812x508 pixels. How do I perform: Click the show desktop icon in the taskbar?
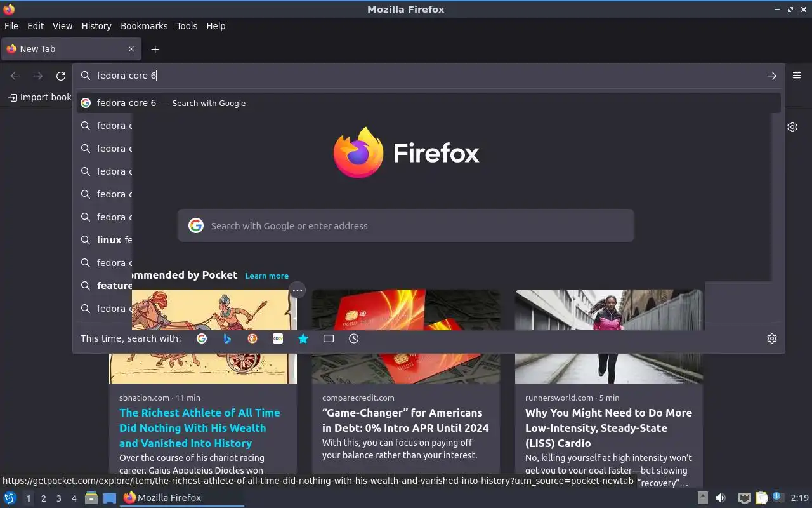click(110, 498)
